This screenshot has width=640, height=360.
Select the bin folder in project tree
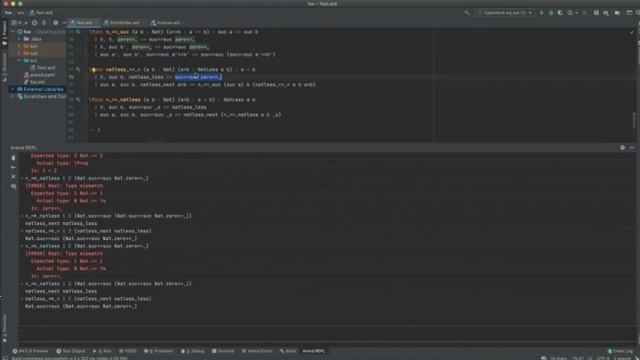31,46
